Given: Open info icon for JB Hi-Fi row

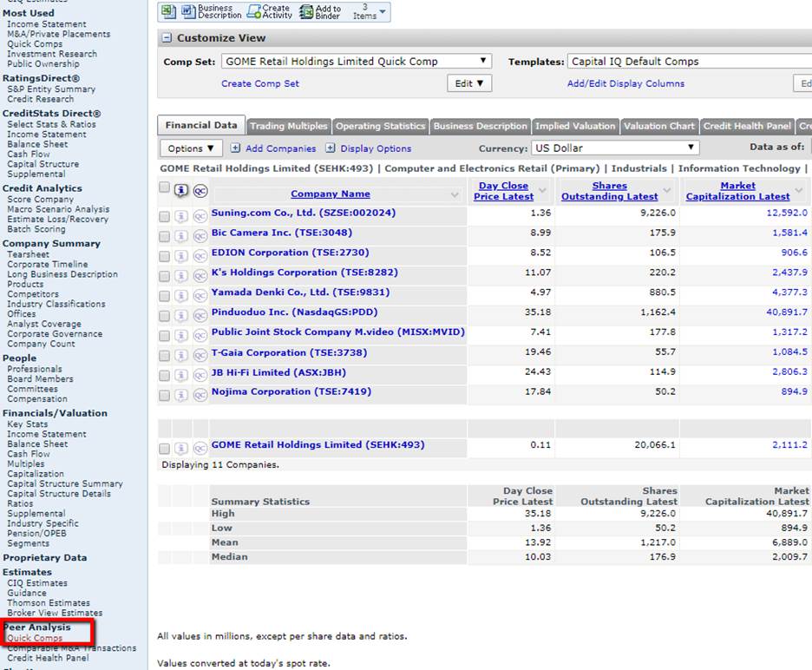Looking at the screenshot, I should [x=180, y=375].
